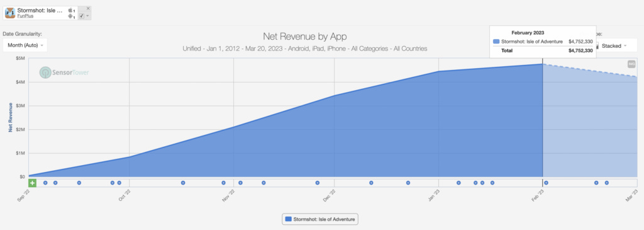Select the last event marker before Mar '23
The width and height of the screenshot is (644, 230).
pyautogui.click(x=607, y=183)
